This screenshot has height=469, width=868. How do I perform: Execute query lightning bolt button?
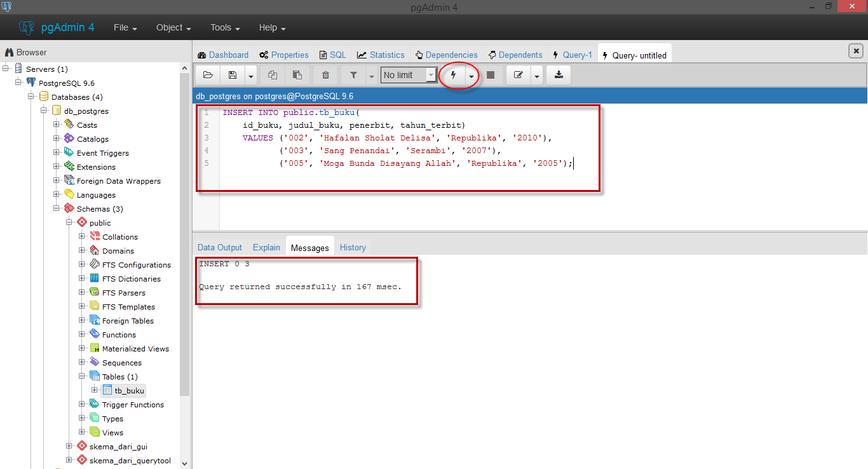454,75
